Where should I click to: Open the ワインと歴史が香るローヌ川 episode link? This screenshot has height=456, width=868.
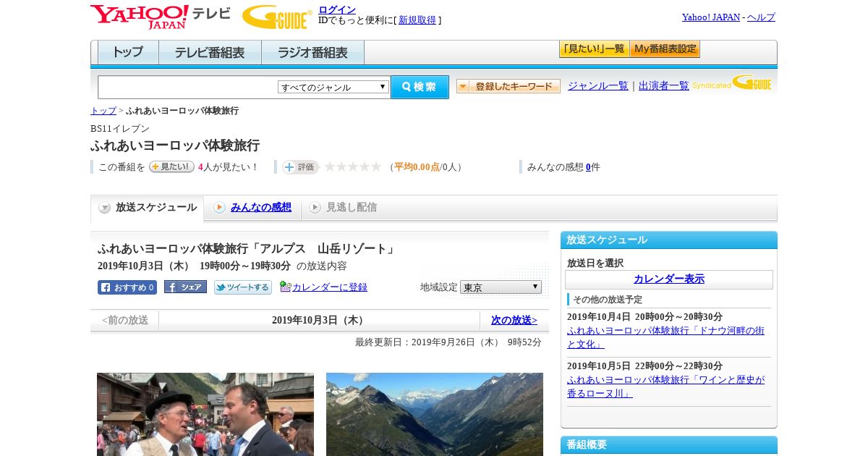point(665,387)
